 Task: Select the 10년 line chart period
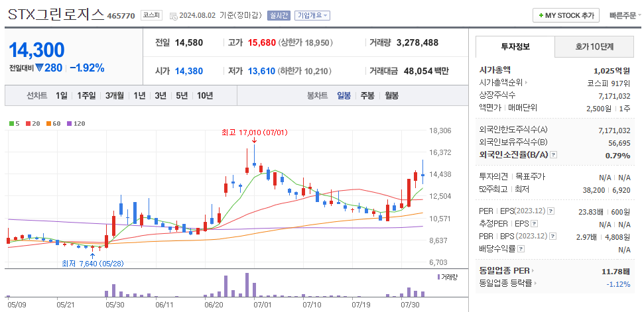click(x=205, y=96)
